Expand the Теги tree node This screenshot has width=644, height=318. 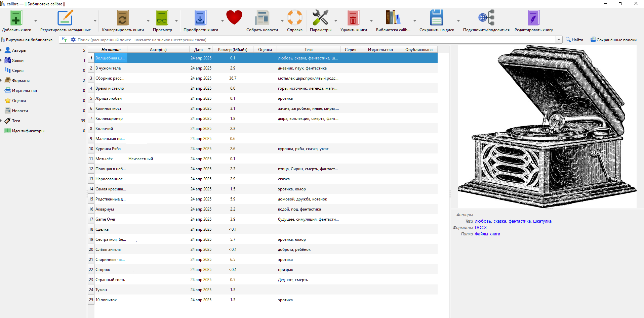[x=1, y=121]
